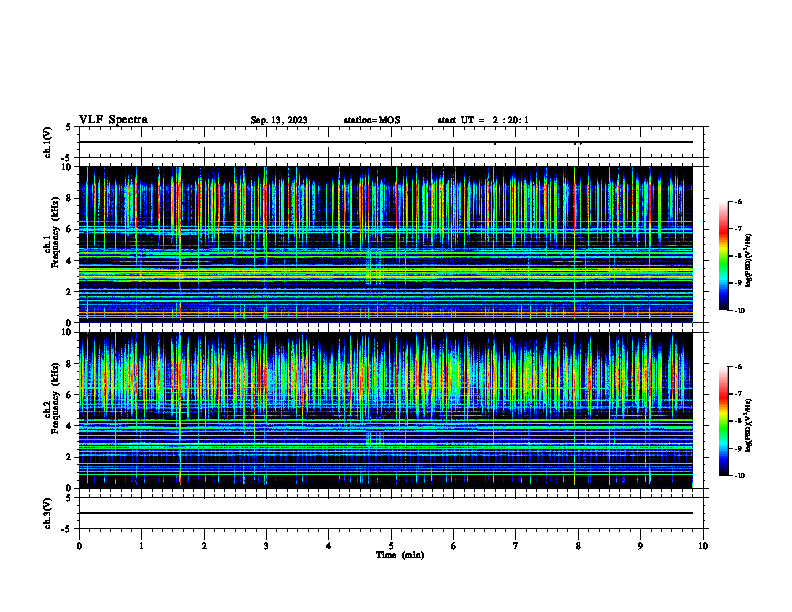792x612 pixels.
Task: Click the "2" kHz tick of ch.2 frequency axis
Action: click(x=69, y=457)
